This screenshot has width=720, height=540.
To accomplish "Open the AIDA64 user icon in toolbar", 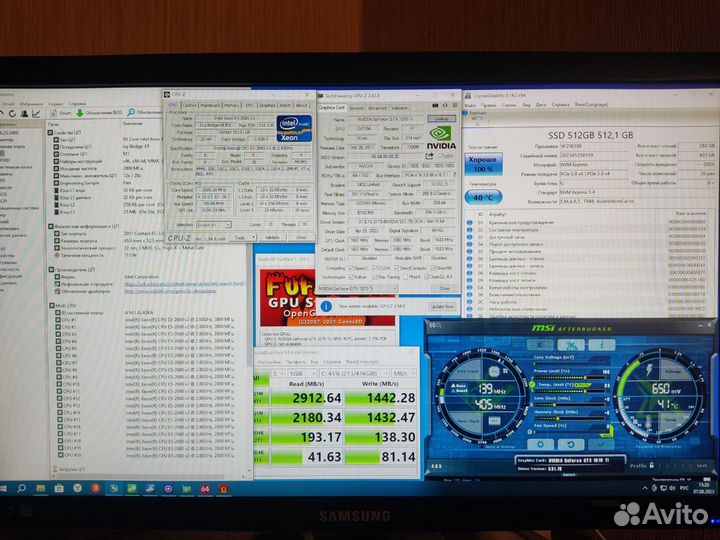I will (24, 113).
